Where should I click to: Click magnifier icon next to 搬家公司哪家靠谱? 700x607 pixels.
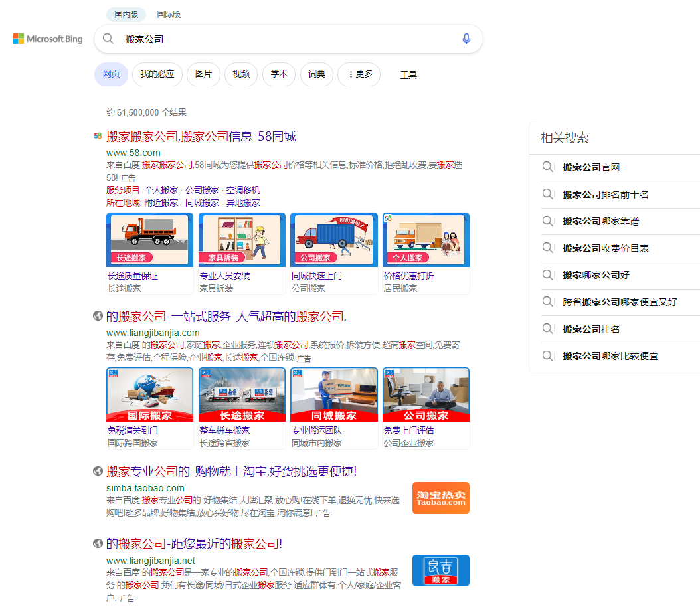tap(547, 221)
